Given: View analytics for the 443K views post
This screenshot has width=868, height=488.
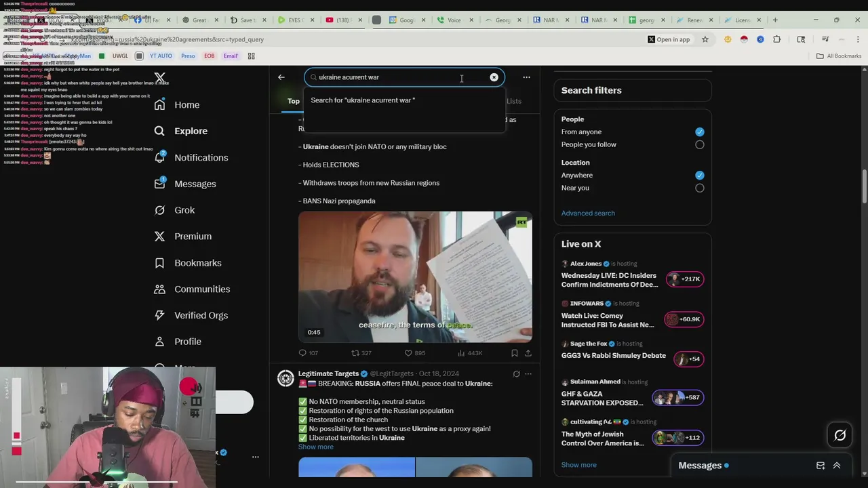Looking at the screenshot, I should (x=469, y=353).
